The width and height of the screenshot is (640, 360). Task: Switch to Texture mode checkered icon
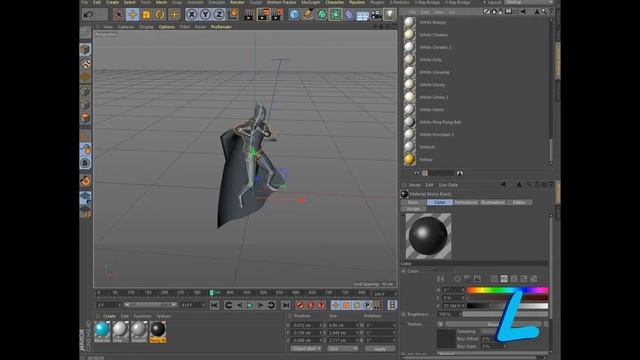pos(85,64)
